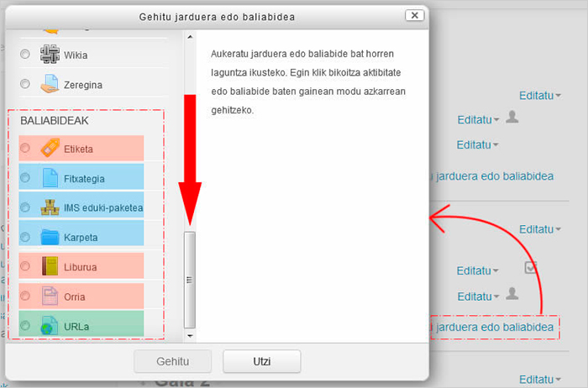588x388 pixels.
Task: Select the Karpeta radio button
Action: pyautogui.click(x=25, y=237)
